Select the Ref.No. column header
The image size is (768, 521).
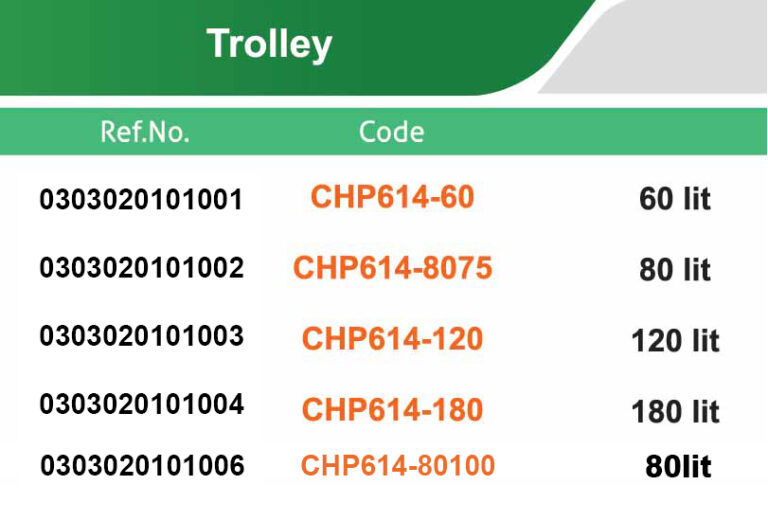[x=145, y=132]
